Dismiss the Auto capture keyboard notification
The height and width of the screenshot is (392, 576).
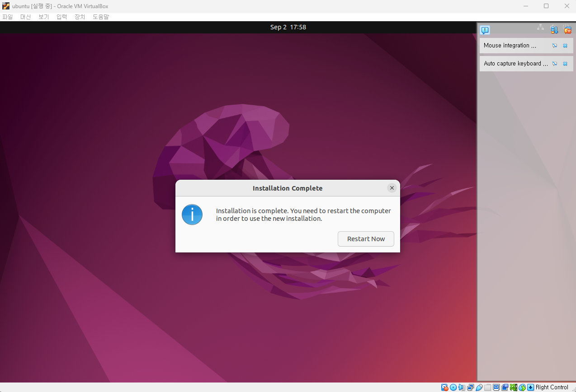click(x=565, y=64)
